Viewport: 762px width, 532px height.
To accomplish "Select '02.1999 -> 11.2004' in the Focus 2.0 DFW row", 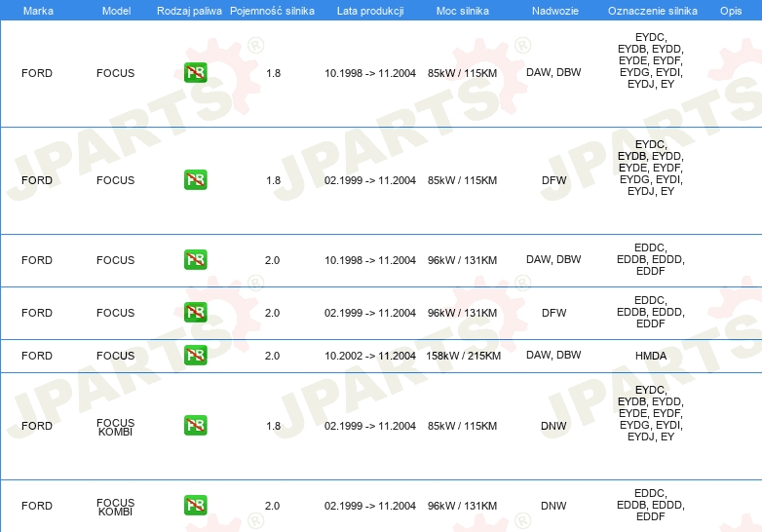I will [370, 313].
